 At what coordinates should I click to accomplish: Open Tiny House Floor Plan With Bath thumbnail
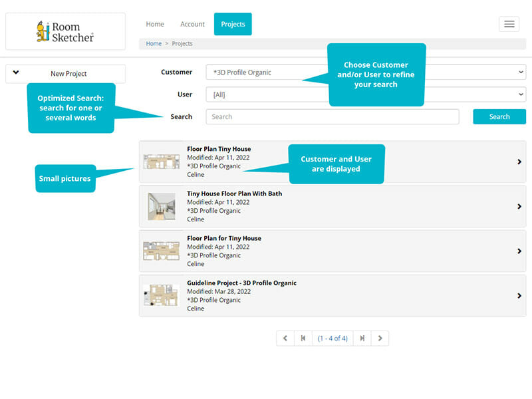162,207
